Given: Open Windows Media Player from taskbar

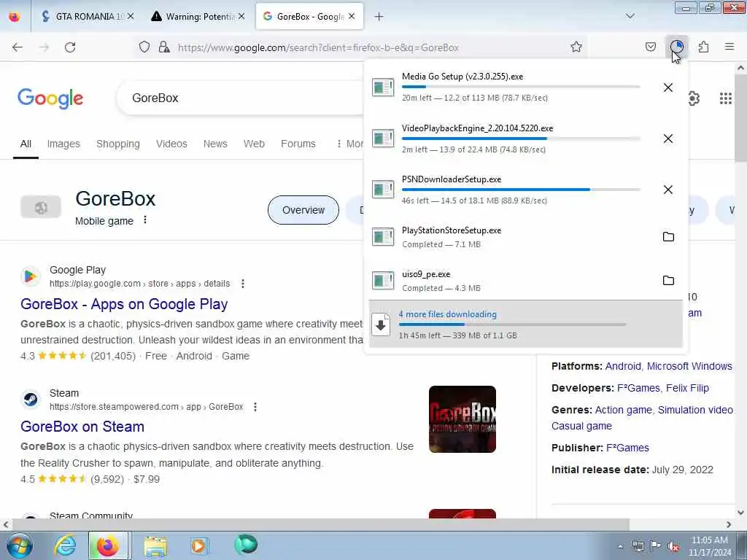Looking at the screenshot, I should pyautogui.click(x=198, y=546).
